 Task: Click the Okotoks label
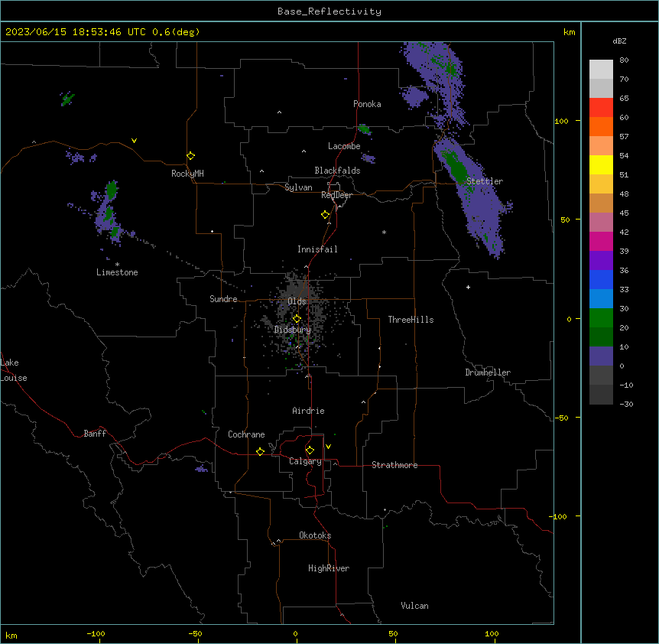pos(315,535)
